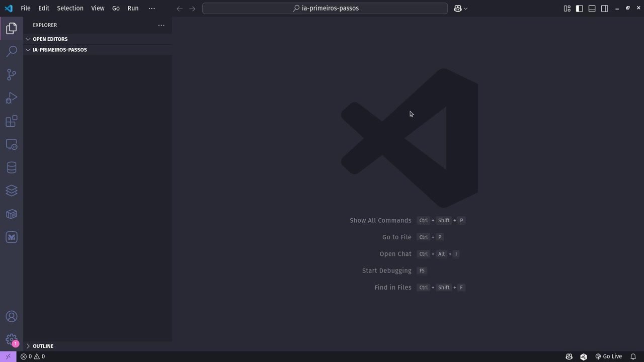
Task: Open the View menu
Action: point(98,8)
